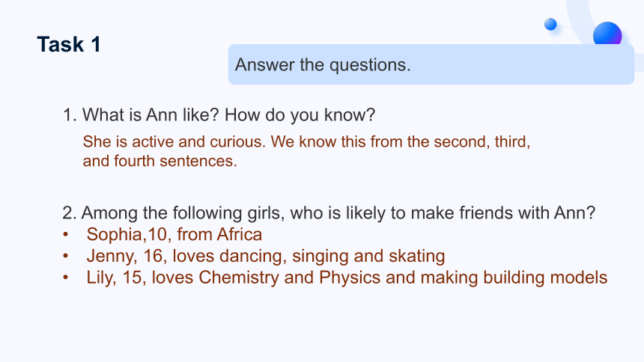644x362 pixels.
Task: Click the Task 1 heading
Action: 69,44
